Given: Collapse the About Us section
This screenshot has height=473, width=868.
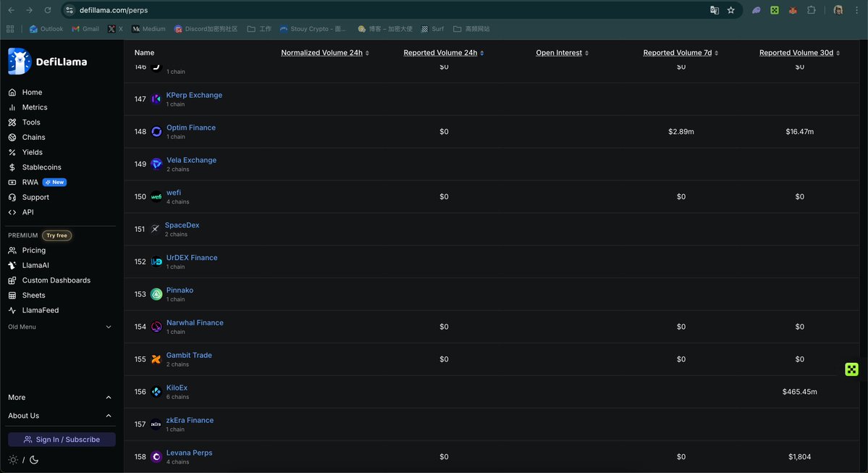Looking at the screenshot, I should pos(109,416).
